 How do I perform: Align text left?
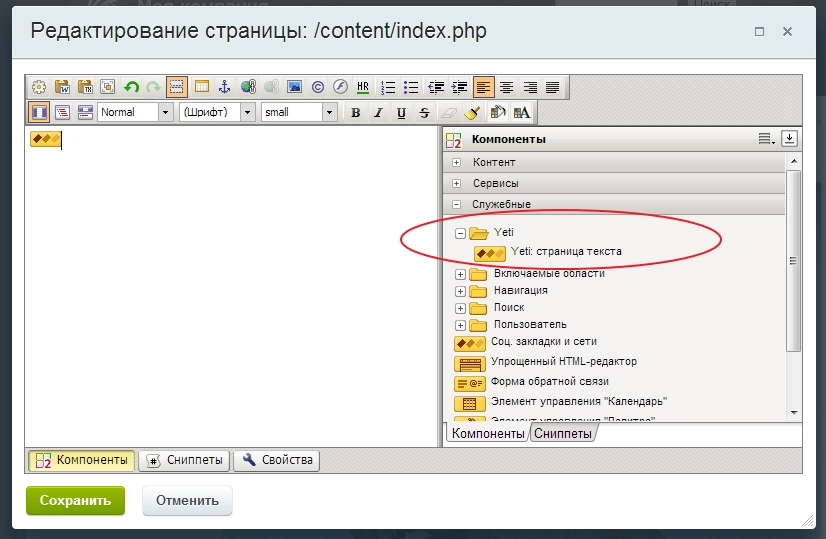pyautogui.click(x=484, y=87)
